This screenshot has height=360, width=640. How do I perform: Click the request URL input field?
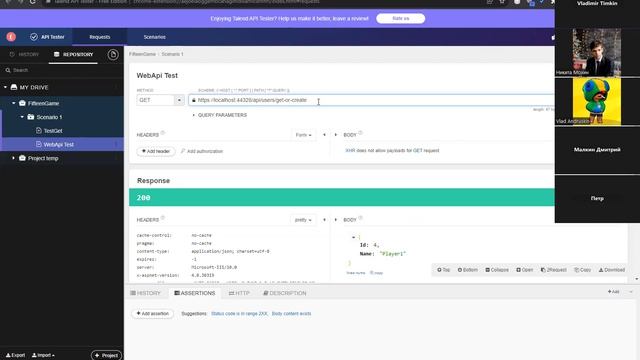pos(371,100)
